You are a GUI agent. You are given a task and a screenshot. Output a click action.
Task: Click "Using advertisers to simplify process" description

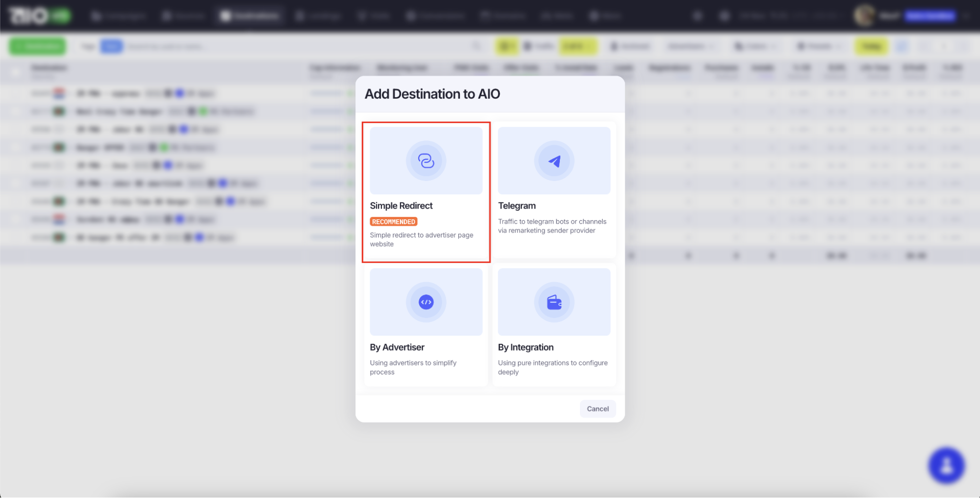[x=413, y=367]
